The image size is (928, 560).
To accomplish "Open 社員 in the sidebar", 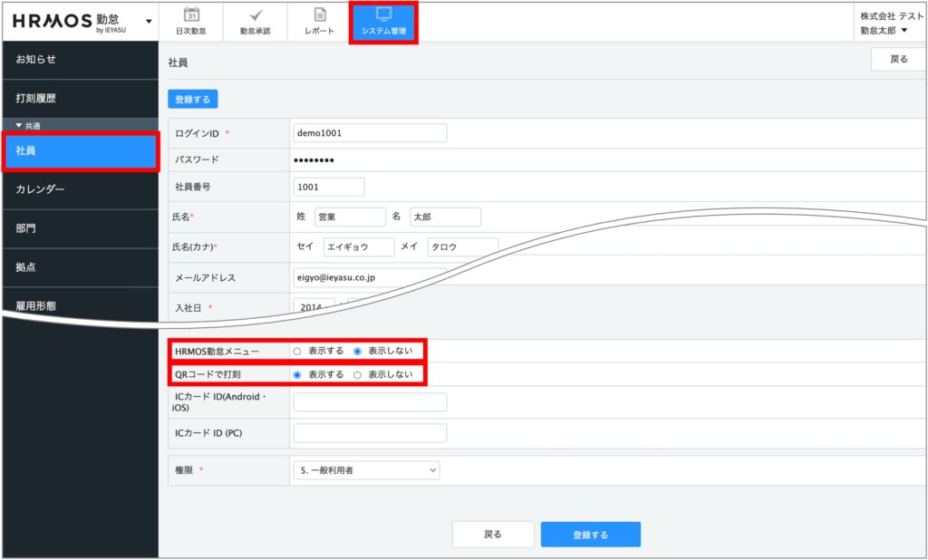I will pyautogui.click(x=80, y=151).
